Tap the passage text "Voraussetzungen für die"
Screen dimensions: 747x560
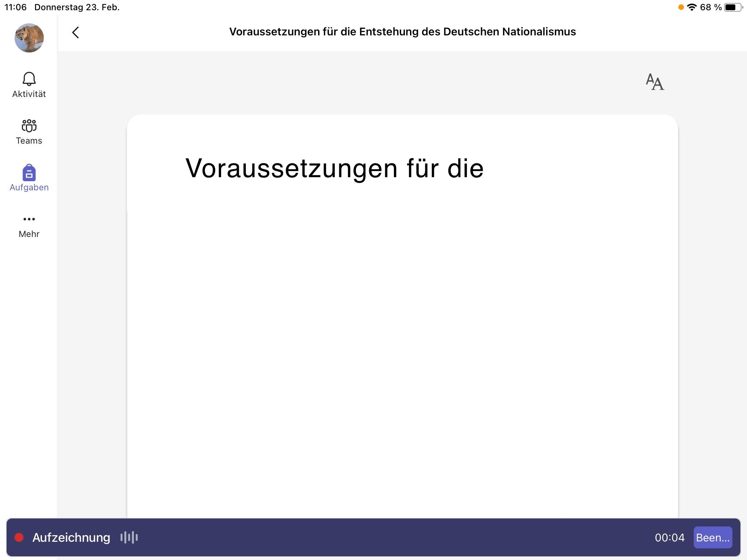(x=334, y=168)
